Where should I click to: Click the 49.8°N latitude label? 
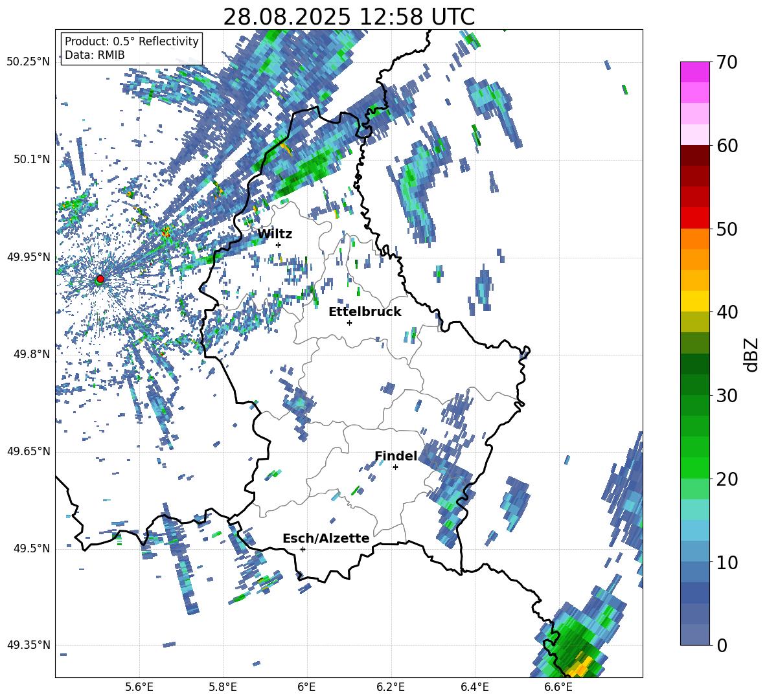coord(32,354)
